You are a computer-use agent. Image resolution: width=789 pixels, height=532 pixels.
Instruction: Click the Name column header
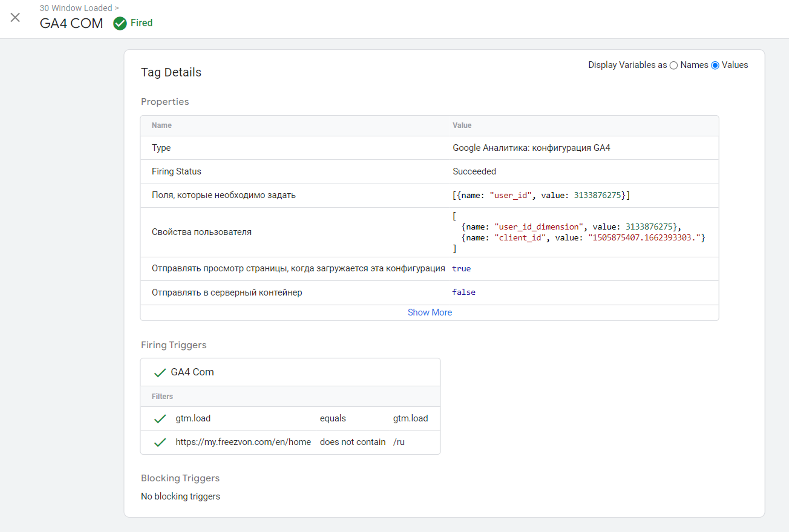pyautogui.click(x=161, y=125)
